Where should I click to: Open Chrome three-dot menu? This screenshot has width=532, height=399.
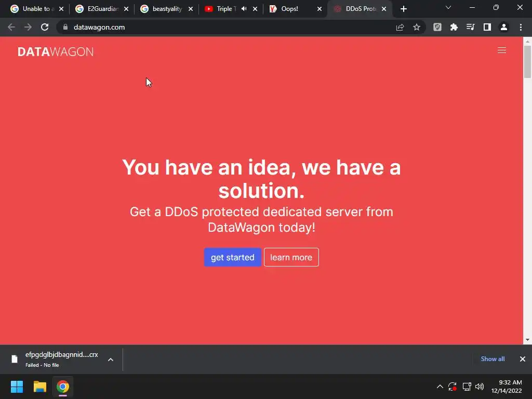coord(521,27)
